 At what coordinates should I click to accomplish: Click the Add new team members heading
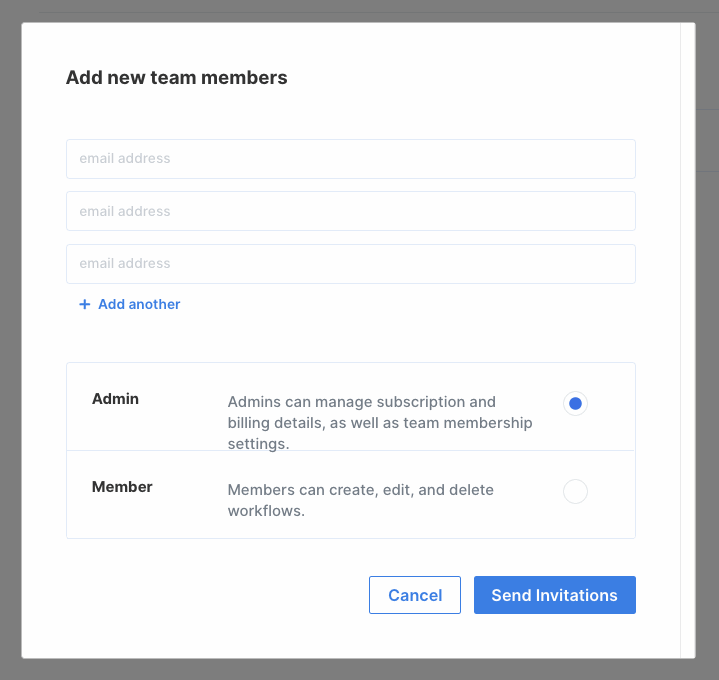[x=177, y=77]
